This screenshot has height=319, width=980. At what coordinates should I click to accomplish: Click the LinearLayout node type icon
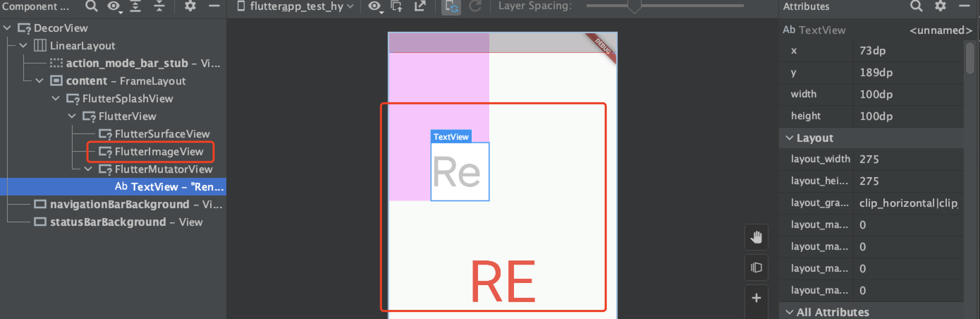(x=40, y=46)
